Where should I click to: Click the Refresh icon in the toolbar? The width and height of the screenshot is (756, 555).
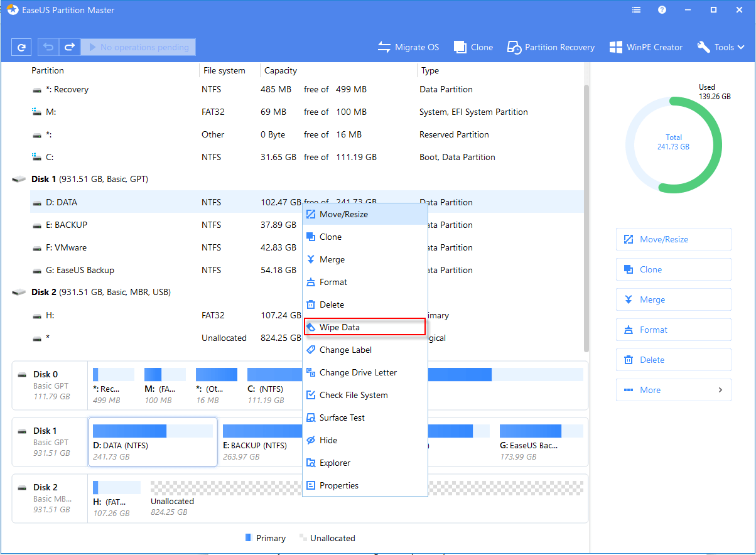pyautogui.click(x=21, y=47)
